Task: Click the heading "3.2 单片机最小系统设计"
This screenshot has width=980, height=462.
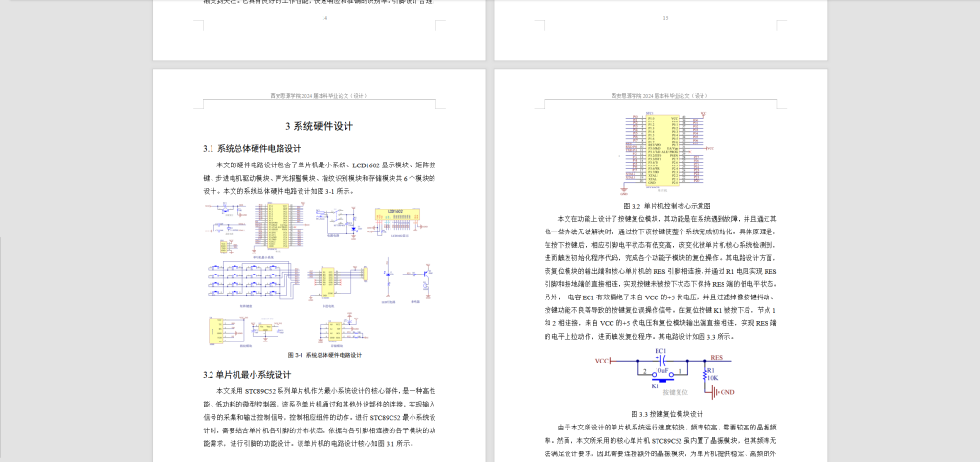Action: (x=247, y=375)
